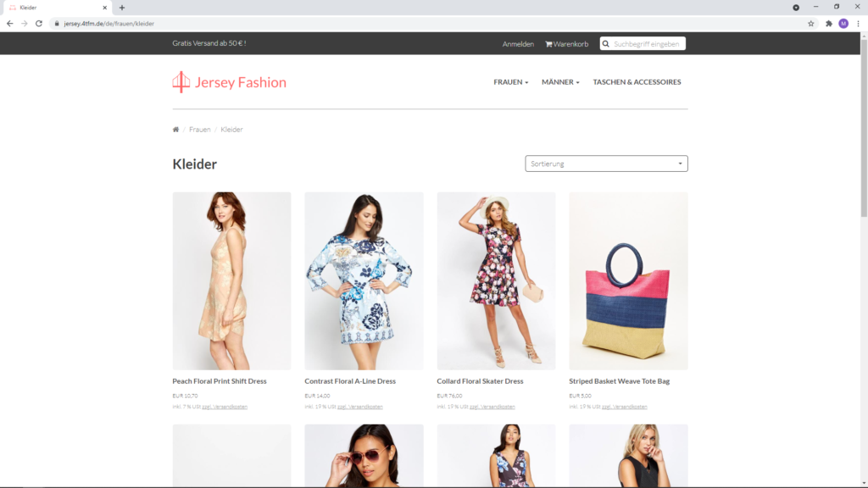
Task: Open the Chrome profile avatar
Action: tap(843, 24)
